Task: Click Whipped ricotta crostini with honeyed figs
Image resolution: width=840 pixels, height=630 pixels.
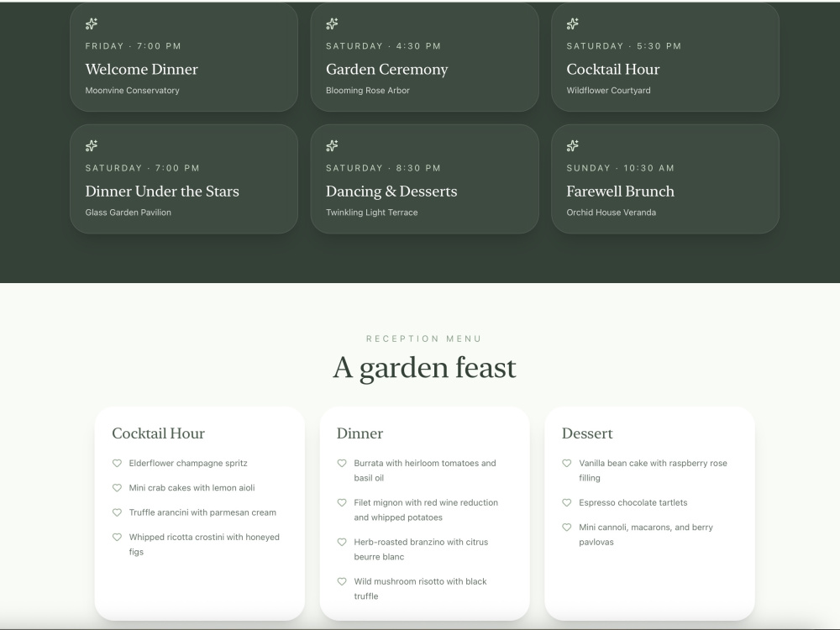Action: click(204, 544)
